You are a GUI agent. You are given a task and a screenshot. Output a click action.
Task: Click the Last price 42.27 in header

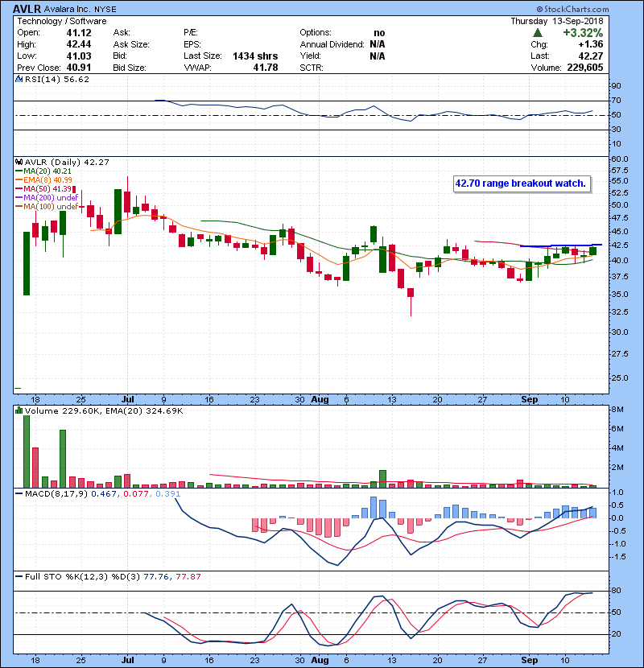tap(591, 56)
